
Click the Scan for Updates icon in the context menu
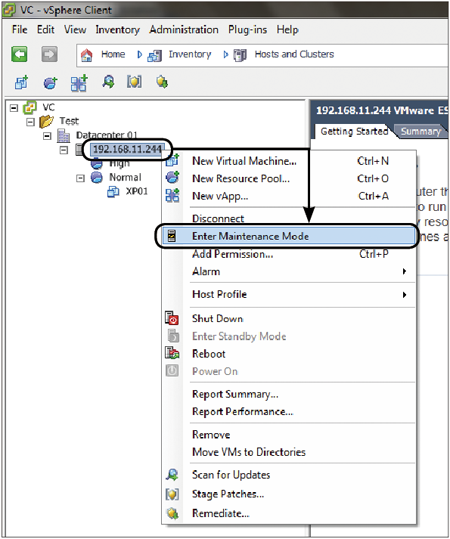(x=172, y=475)
